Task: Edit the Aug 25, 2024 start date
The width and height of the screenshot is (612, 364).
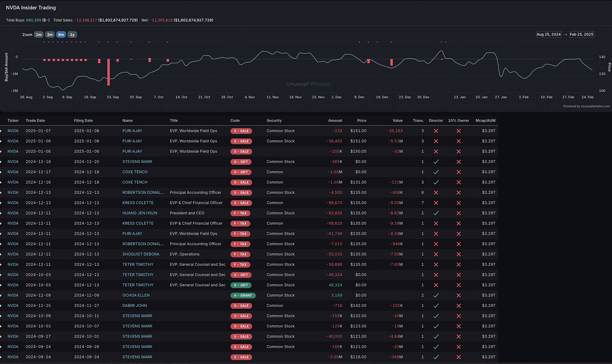Action: (x=549, y=34)
